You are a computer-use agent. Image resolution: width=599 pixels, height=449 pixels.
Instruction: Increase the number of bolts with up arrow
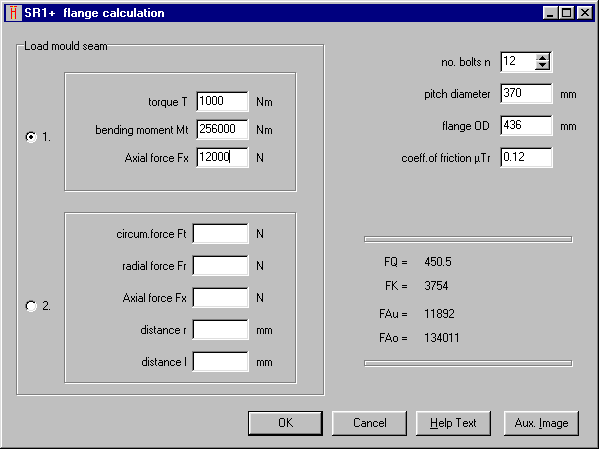[542, 58]
